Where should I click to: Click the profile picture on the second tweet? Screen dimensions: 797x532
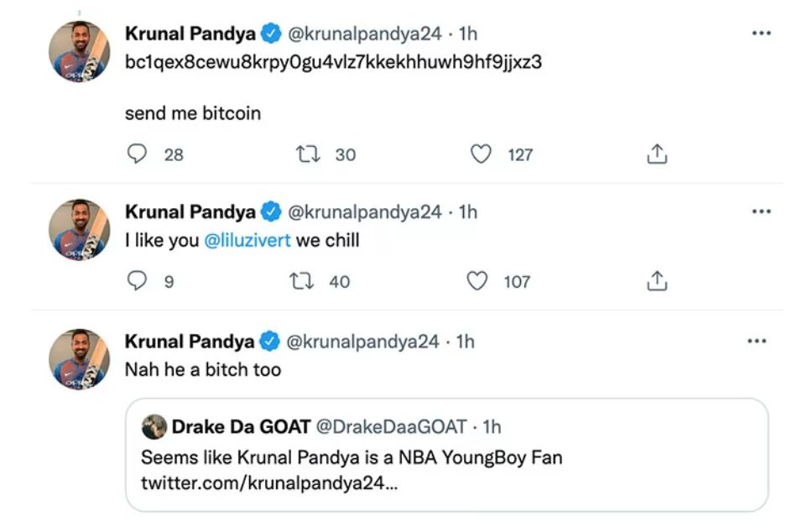(x=80, y=230)
